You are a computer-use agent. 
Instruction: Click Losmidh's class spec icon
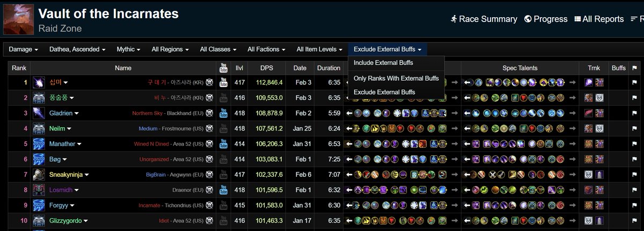click(39, 190)
